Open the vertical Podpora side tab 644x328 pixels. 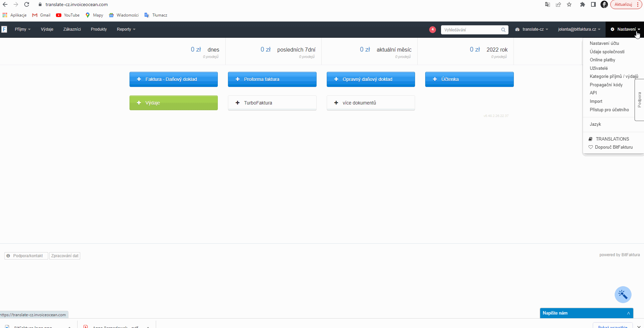point(639,100)
